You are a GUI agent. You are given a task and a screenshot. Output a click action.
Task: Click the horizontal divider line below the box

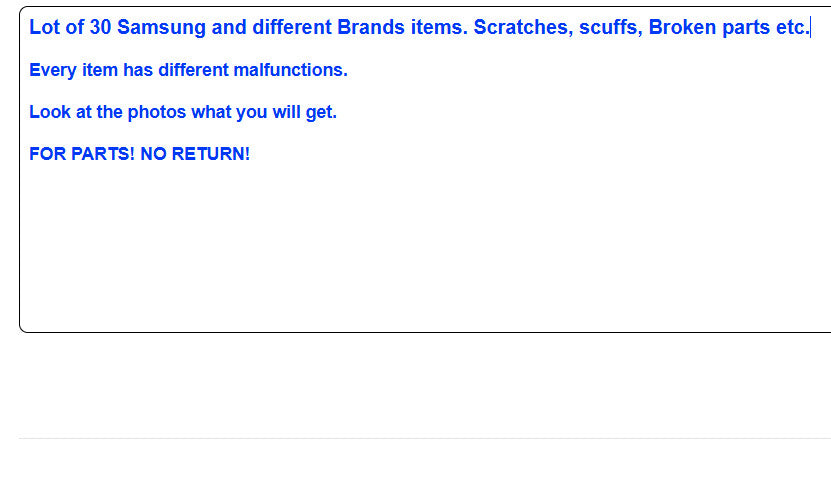[424, 439]
